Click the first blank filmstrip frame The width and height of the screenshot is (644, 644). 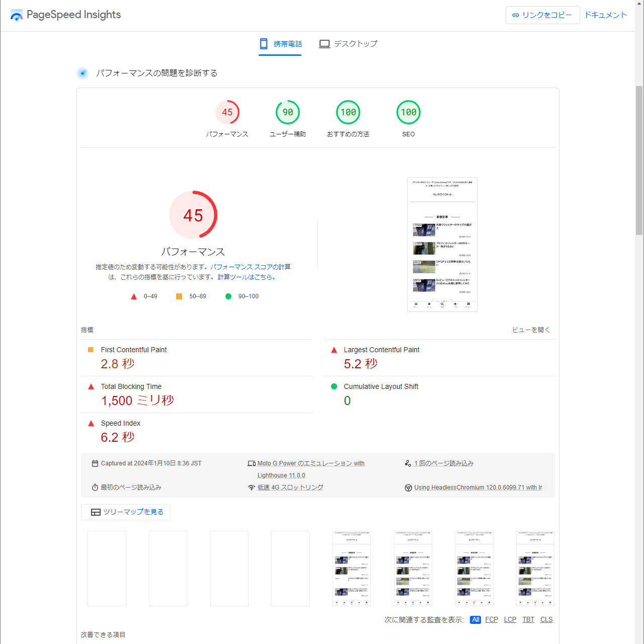107,569
